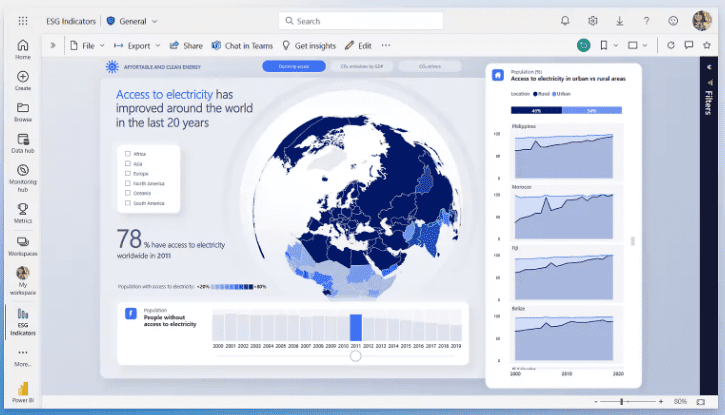Edit the report
The height and width of the screenshot is (415, 725).
[x=358, y=46]
